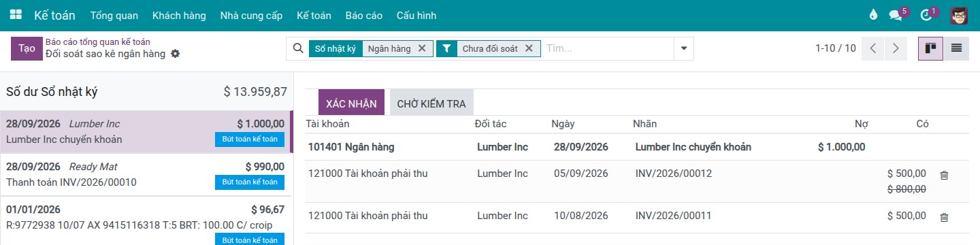This screenshot has height=245, width=980.
Task: Click the XÁC NHẬN button
Action: 351,103
